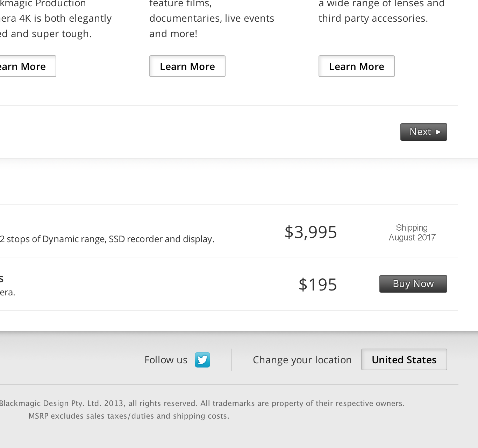This screenshot has width=478, height=448.
Task: Click the 'documentaries, live events' paragraph text
Action: pyautogui.click(x=212, y=18)
